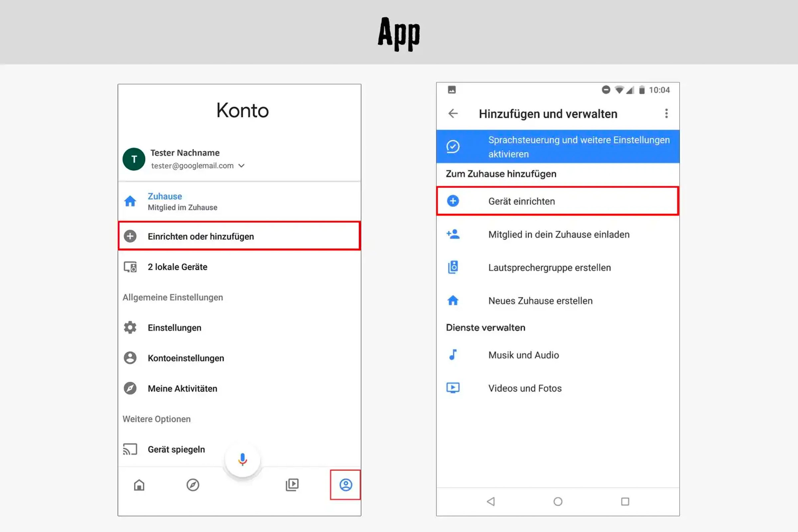Tap the back arrow in Hinzufügen und verwalten
798x532 pixels.
coord(453,113)
